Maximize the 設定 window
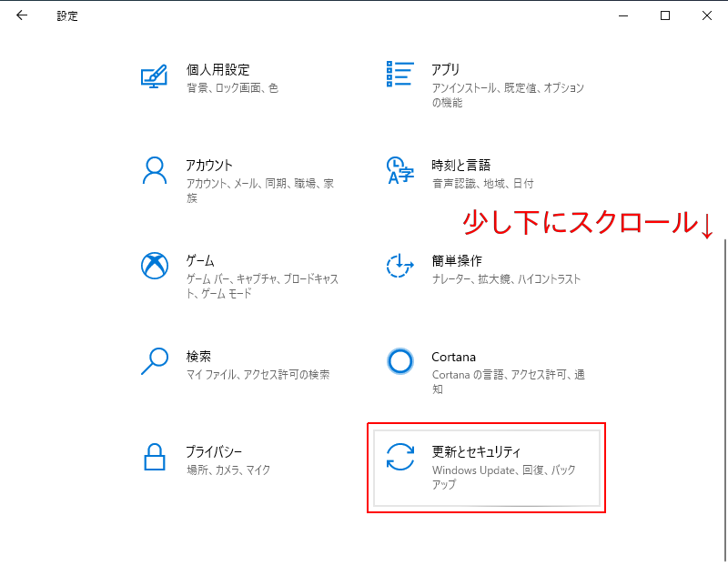The height and width of the screenshot is (576, 728). [665, 15]
